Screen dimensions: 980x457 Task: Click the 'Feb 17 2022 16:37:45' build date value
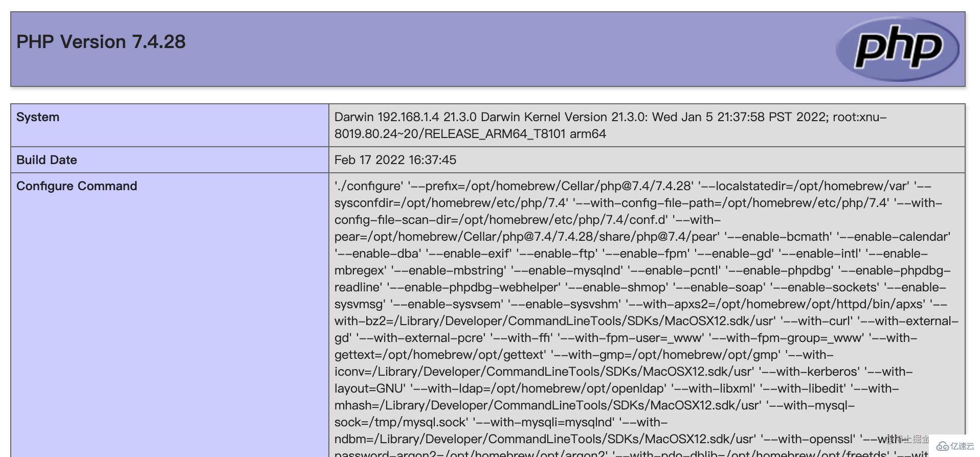pos(395,160)
